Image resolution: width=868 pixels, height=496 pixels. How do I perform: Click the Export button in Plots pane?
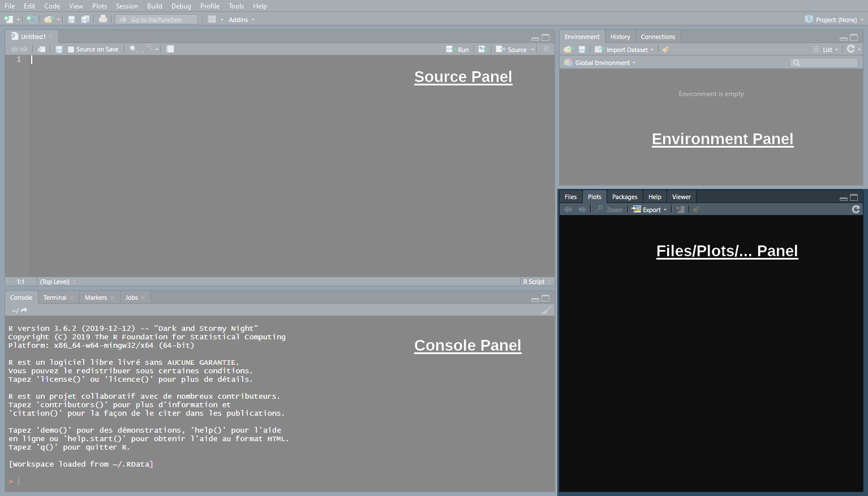coord(650,210)
